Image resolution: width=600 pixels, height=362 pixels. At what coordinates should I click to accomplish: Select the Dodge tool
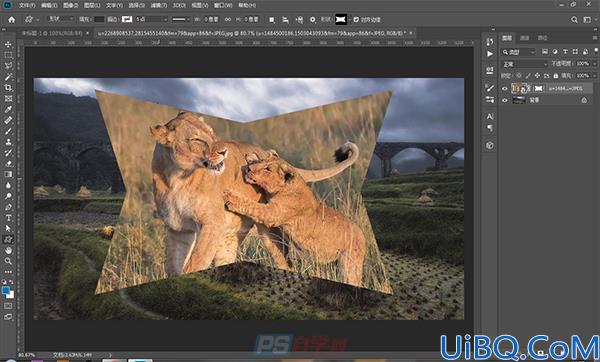pos(8,196)
